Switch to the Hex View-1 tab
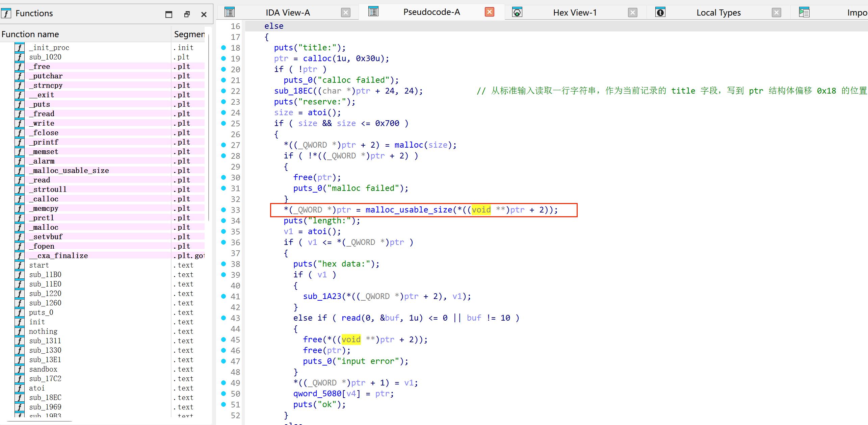 tap(575, 12)
